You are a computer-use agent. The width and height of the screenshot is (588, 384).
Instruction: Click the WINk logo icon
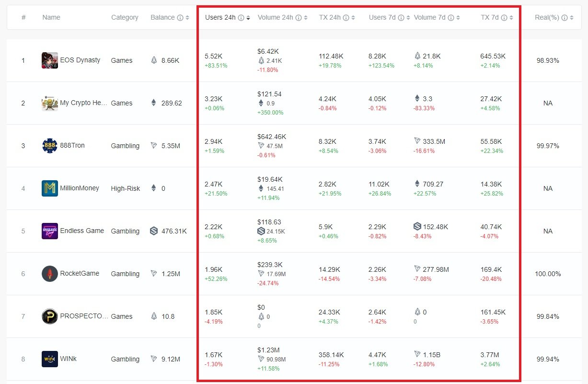coord(50,359)
